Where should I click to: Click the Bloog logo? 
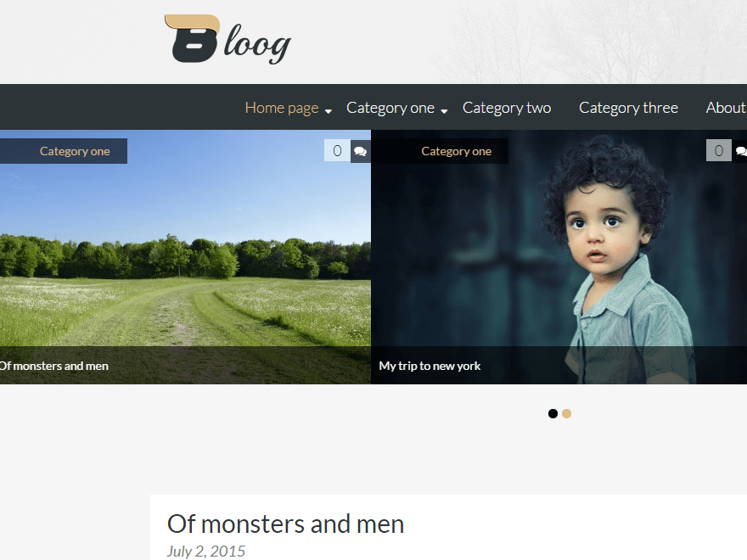[x=227, y=40]
